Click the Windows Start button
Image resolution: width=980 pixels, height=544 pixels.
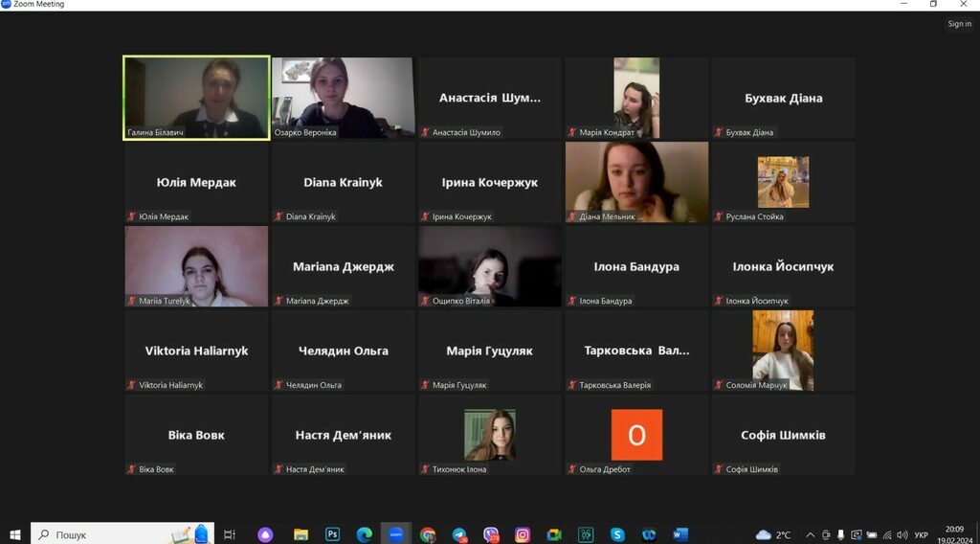pyautogui.click(x=14, y=534)
